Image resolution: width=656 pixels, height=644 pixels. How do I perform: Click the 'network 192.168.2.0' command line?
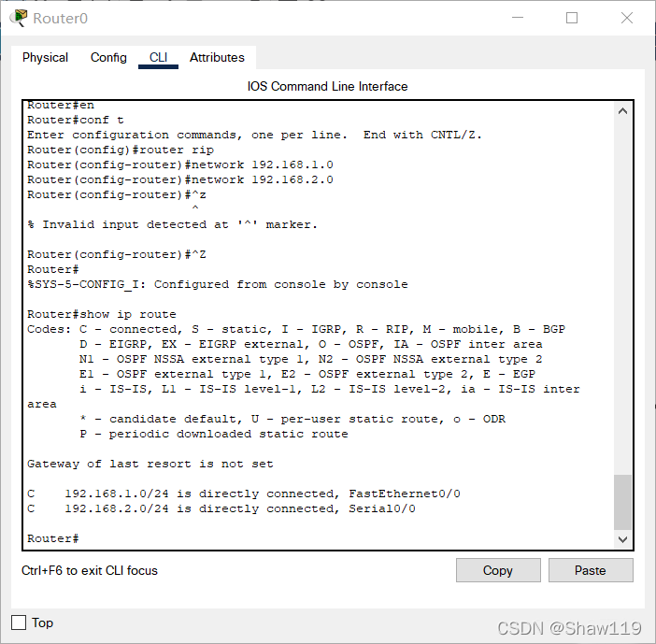pyautogui.click(x=180, y=180)
